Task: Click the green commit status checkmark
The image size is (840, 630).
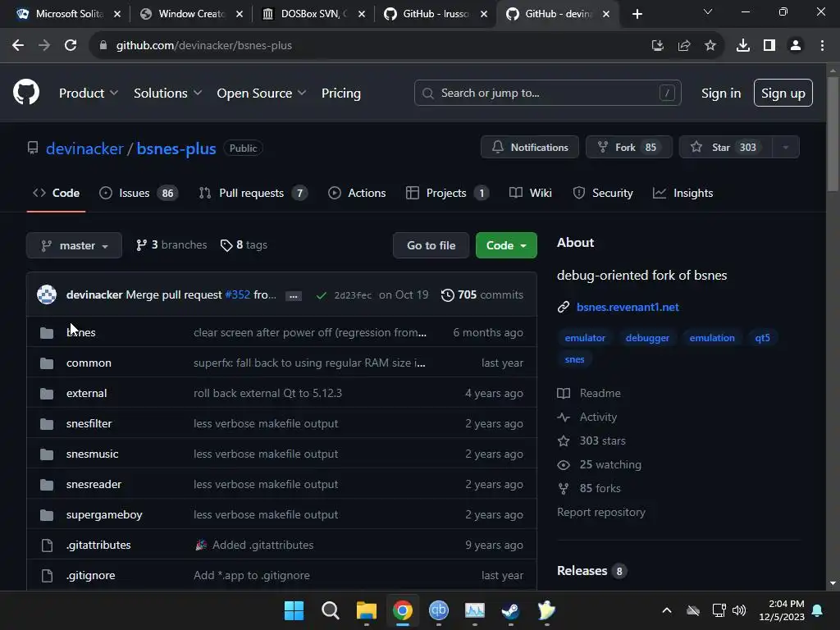Action: (x=321, y=295)
